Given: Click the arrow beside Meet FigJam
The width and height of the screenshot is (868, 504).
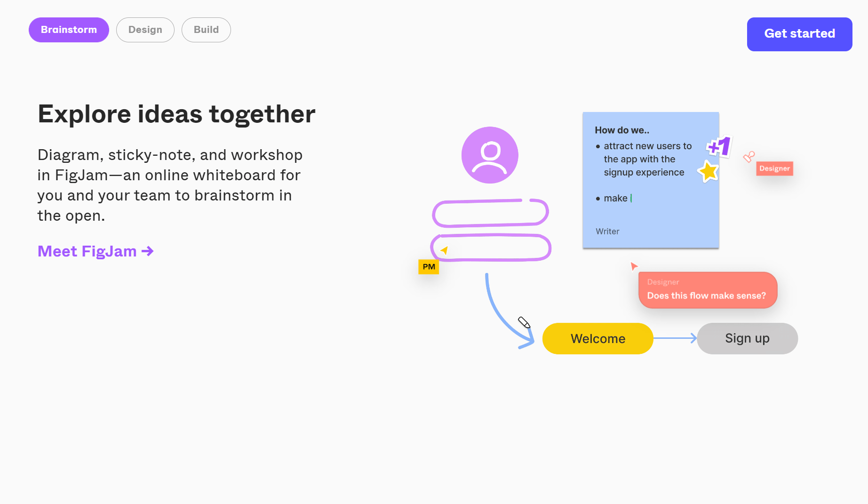Looking at the screenshot, I should (148, 251).
